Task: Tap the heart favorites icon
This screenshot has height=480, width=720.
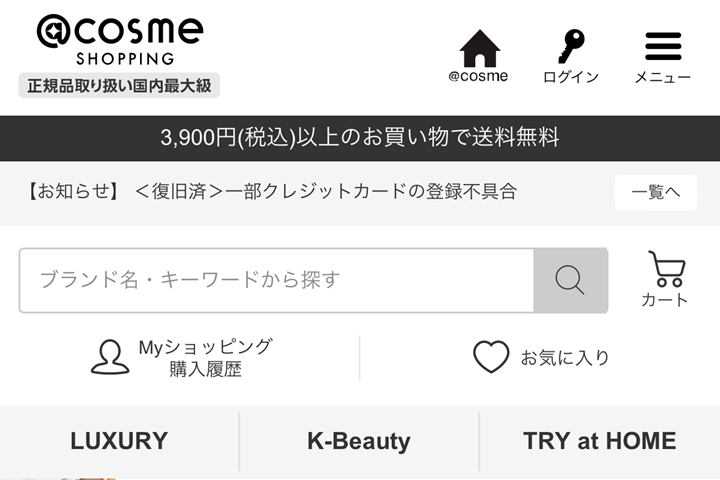Action: pos(491,357)
